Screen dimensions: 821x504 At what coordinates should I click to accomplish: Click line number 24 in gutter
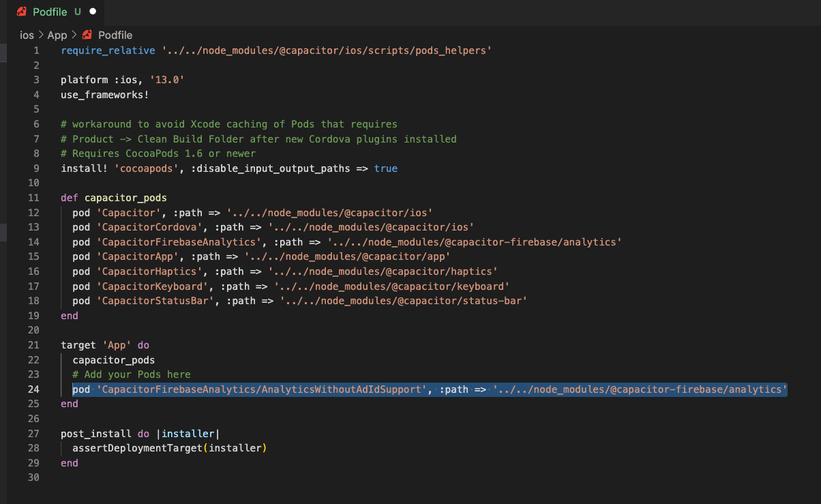[x=34, y=389]
